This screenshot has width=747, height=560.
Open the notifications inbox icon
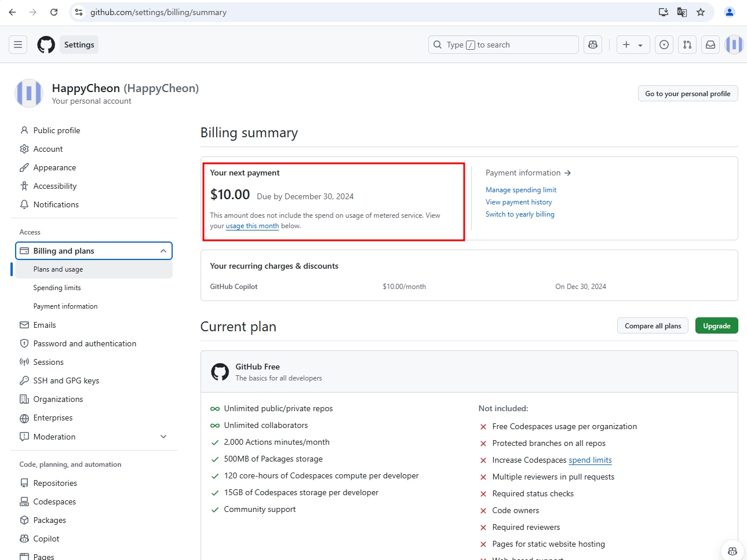[710, 45]
